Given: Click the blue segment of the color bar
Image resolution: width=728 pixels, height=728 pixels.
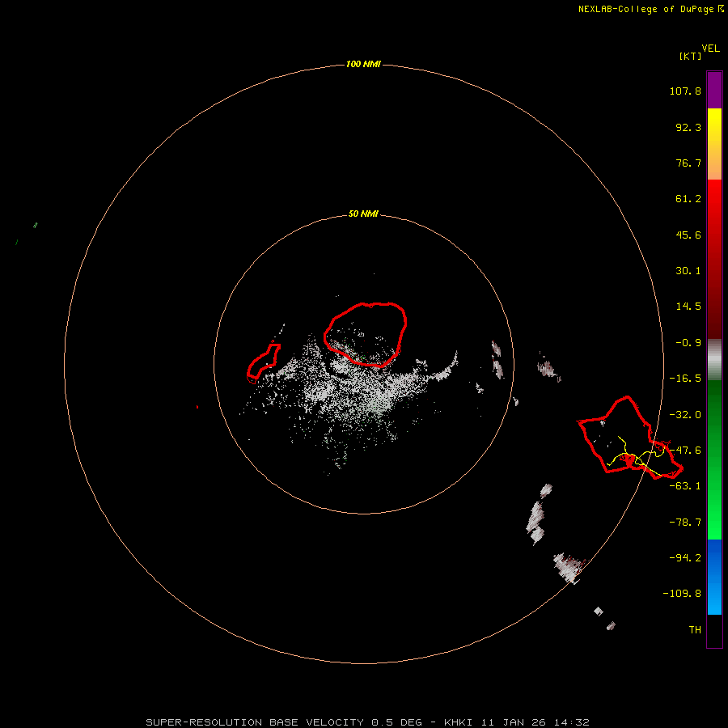Looking at the screenshot, I should point(714,577).
